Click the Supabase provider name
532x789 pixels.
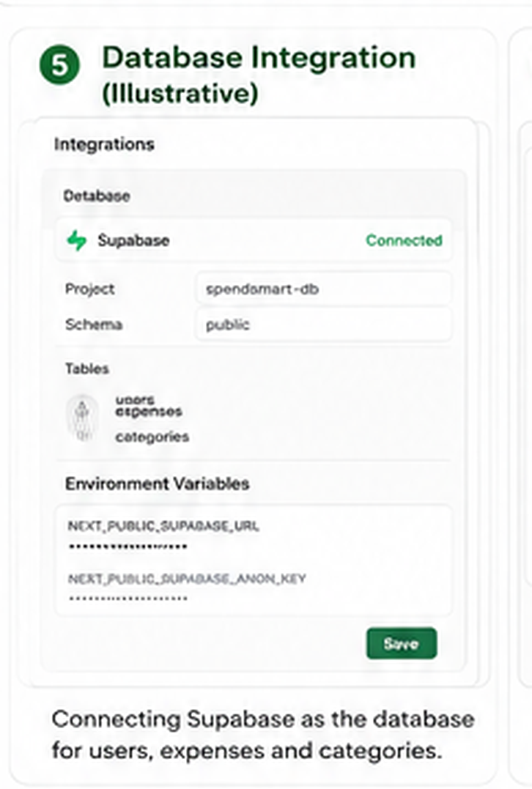coord(133,240)
